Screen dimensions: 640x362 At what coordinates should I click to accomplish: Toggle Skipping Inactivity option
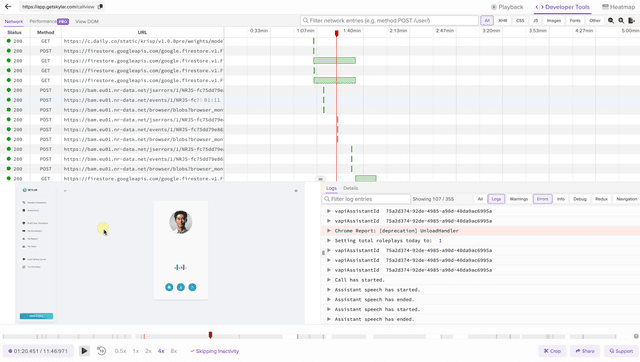click(214, 351)
